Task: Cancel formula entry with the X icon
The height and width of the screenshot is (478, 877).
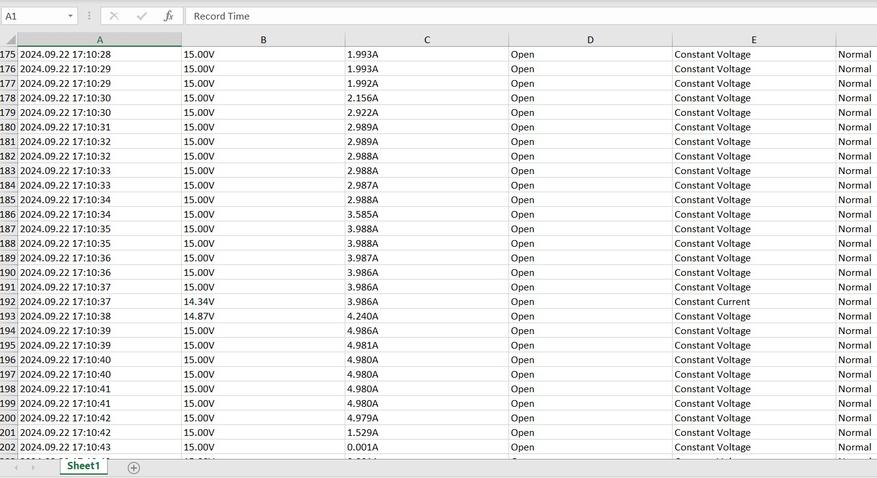Action: pos(114,16)
